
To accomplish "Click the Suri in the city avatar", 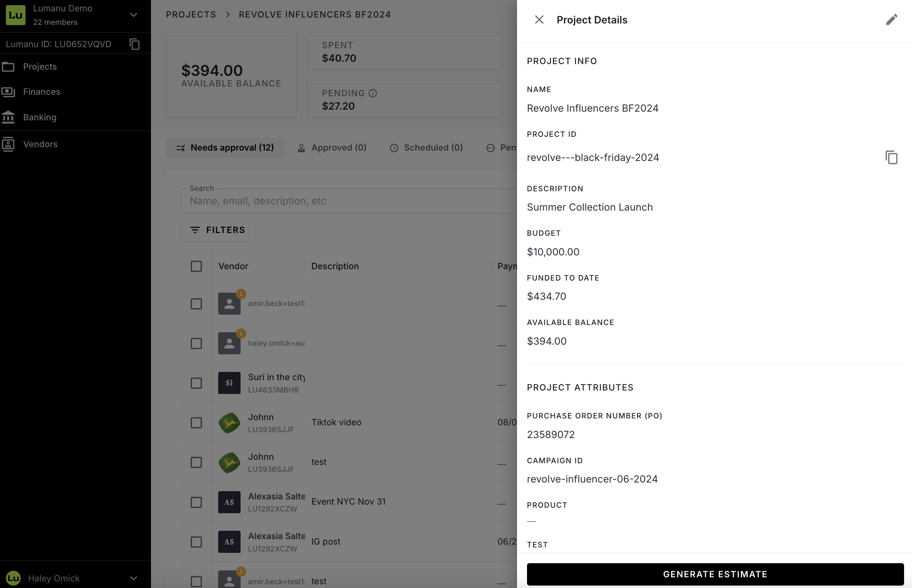I will coord(229,383).
